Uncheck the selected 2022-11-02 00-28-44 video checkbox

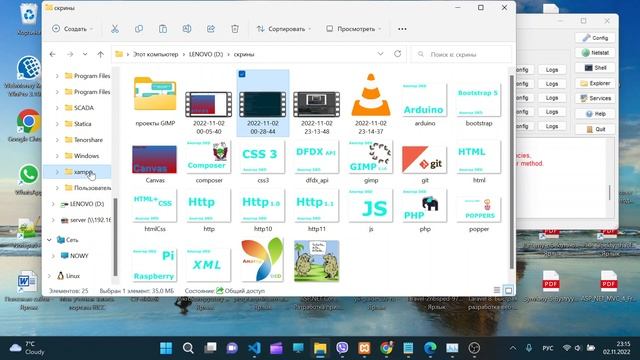point(242,74)
